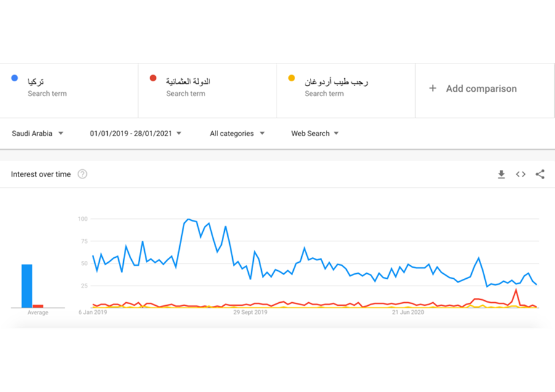This screenshot has width=555, height=392.
Task: Click the red dot of second search term
Action: coord(153,78)
